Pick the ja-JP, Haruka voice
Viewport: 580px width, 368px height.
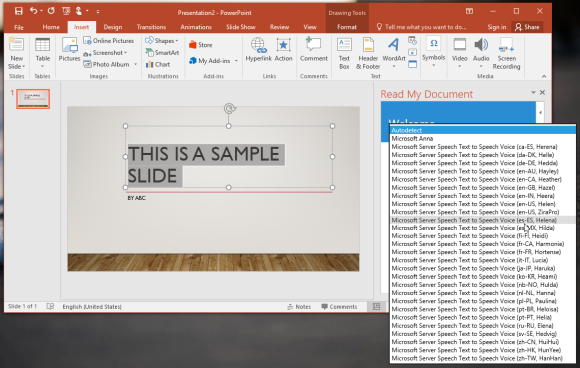pyautogui.click(x=483, y=268)
